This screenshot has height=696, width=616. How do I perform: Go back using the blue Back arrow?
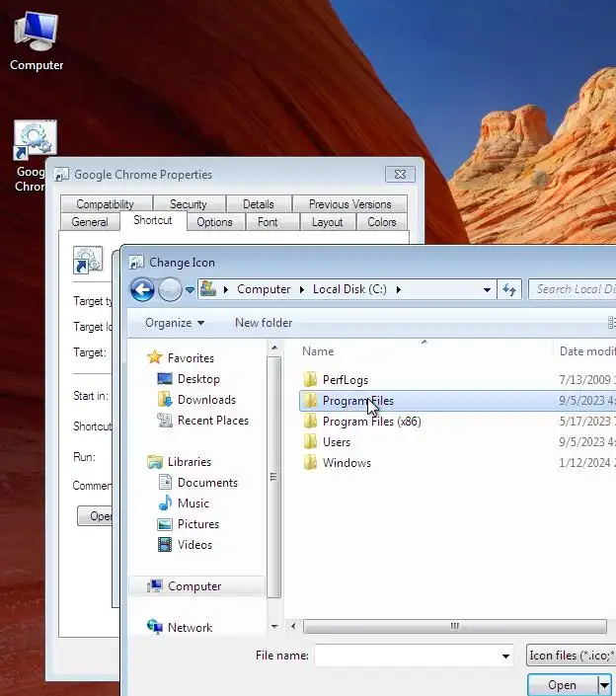tap(142, 289)
